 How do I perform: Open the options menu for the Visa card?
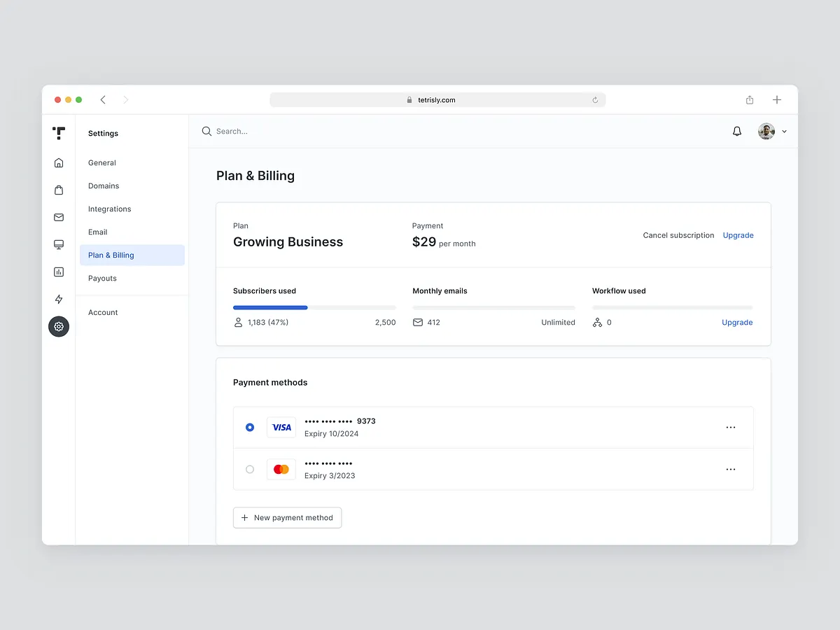click(731, 427)
